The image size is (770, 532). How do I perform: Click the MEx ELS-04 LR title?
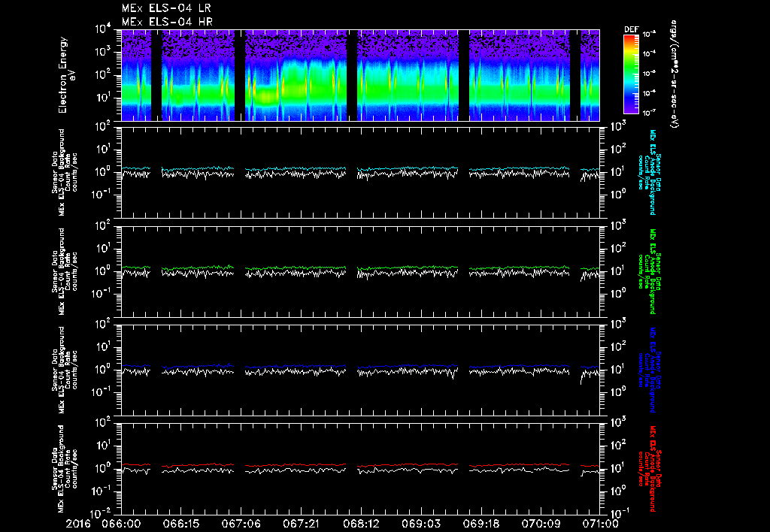(166, 8)
